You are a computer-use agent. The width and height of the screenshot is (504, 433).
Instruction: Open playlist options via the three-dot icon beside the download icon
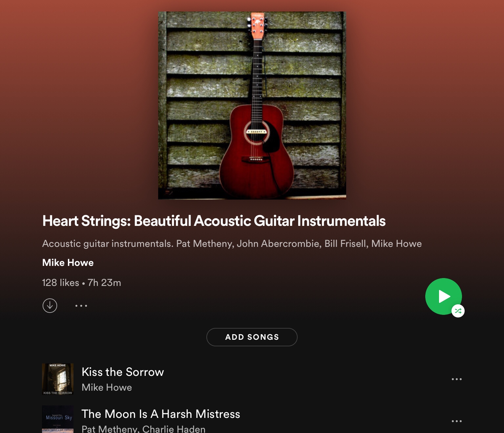[81, 306]
